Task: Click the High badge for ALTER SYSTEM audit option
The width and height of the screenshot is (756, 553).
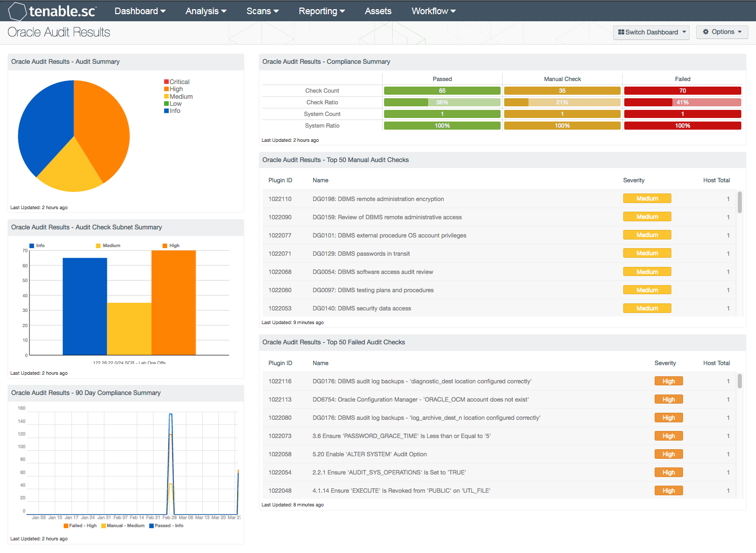Action: click(x=668, y=454)
